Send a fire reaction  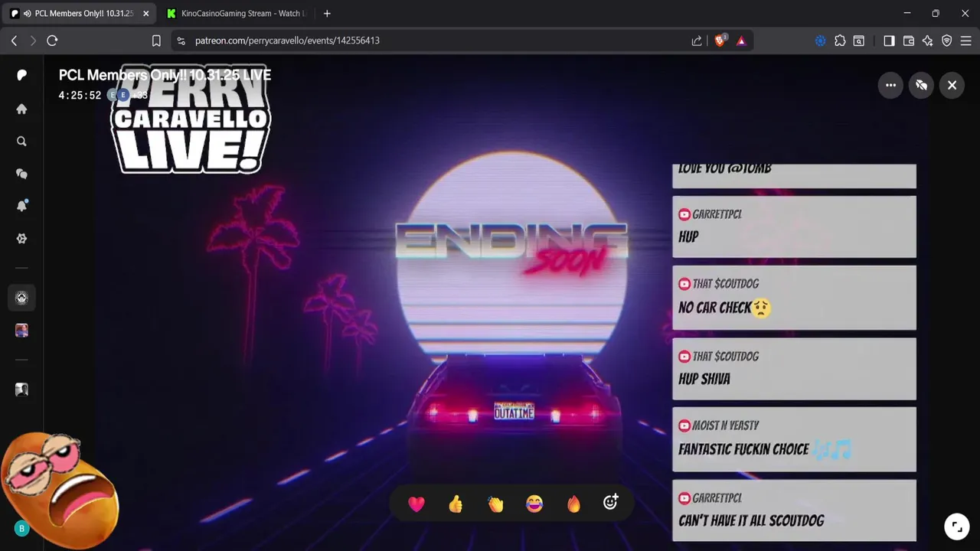(573, 504)
